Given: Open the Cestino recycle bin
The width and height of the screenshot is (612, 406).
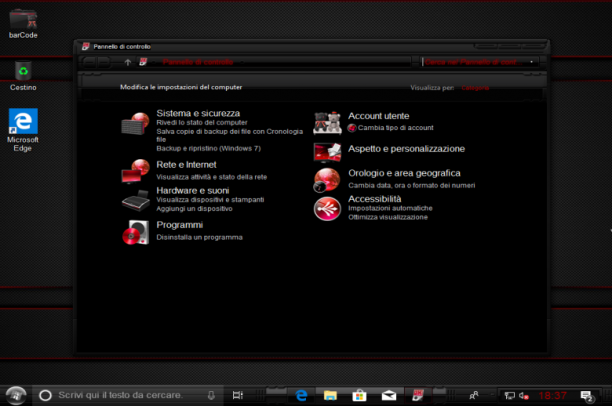Looking at the screenshot, I should click(23, 76).
